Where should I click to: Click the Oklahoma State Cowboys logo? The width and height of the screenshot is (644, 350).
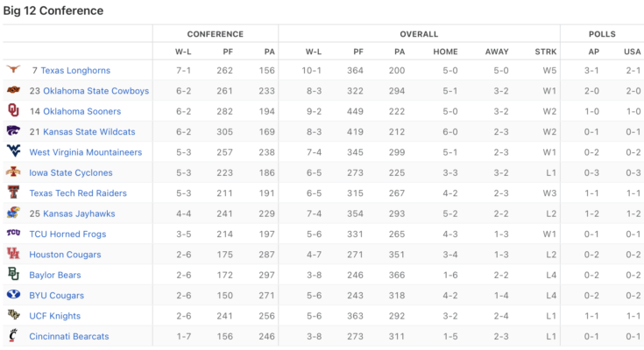(x=13, y=91)
